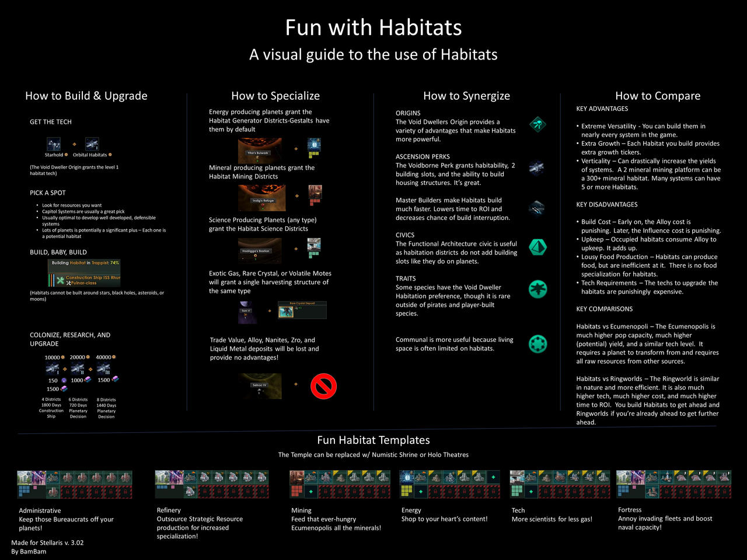Click the Communal trait icon
The image size is (747, 560).
point(537,344)
